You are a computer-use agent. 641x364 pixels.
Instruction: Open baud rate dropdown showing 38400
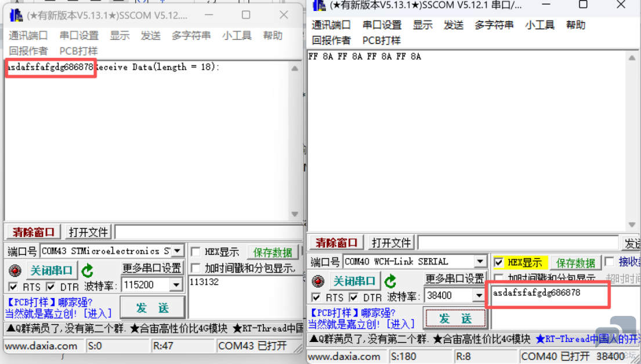[479, 296]
